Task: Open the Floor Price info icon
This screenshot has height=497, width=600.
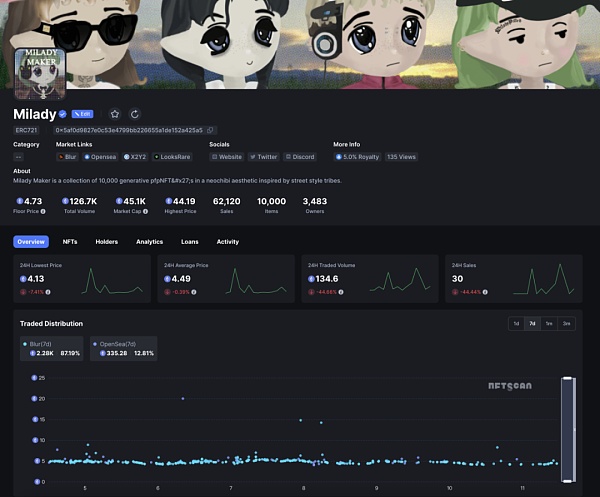Action: [x=43, y=211]
